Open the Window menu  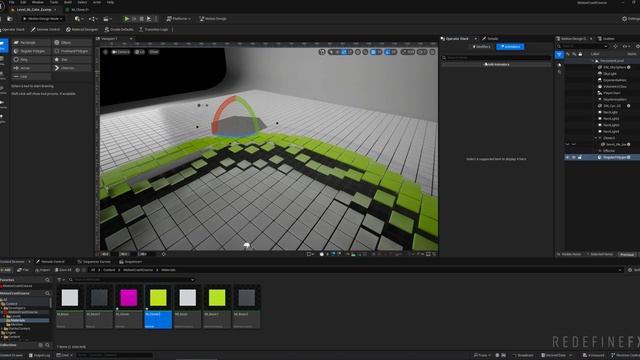pos(38,2)
